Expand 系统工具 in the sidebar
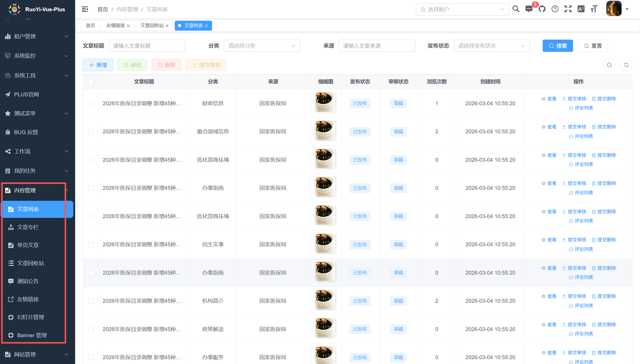 coord(38,75)
